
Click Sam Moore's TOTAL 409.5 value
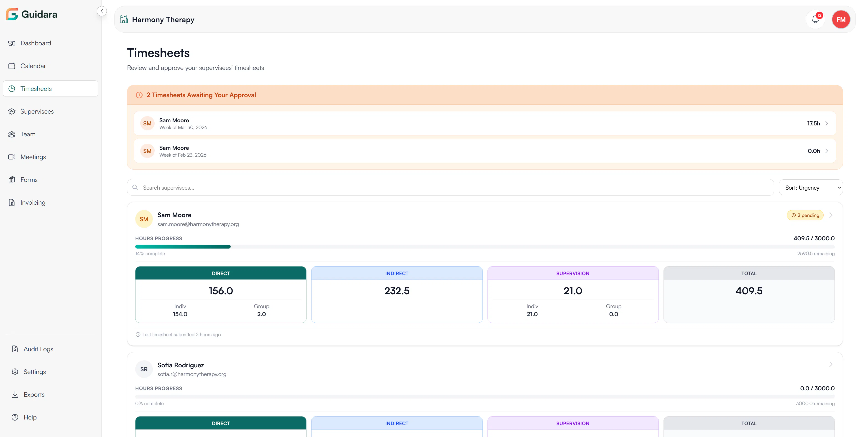(749, 291)
